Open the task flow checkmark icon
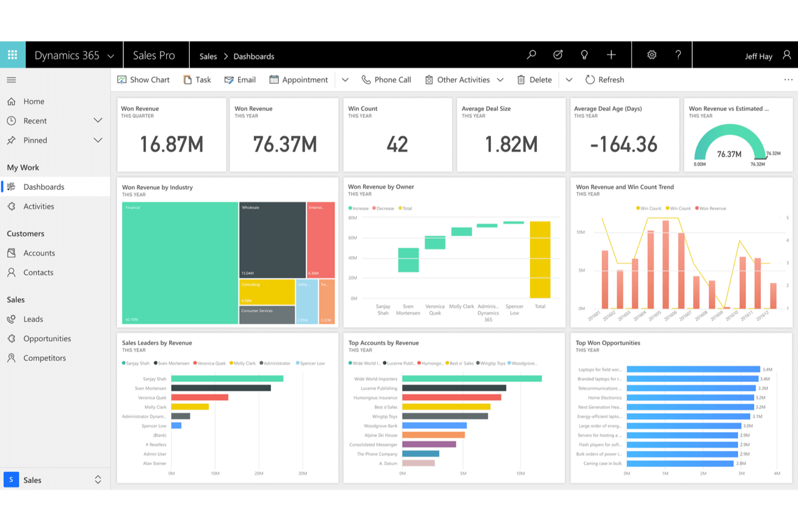798x532 pixels. (558, 54)
